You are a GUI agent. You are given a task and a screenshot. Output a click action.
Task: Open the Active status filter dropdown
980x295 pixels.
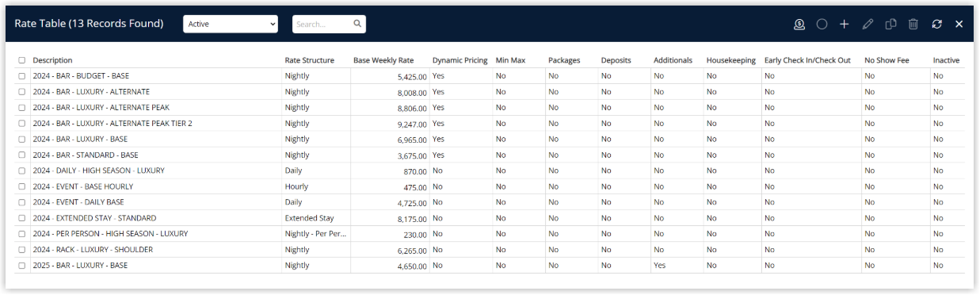(x=231, y=24)
